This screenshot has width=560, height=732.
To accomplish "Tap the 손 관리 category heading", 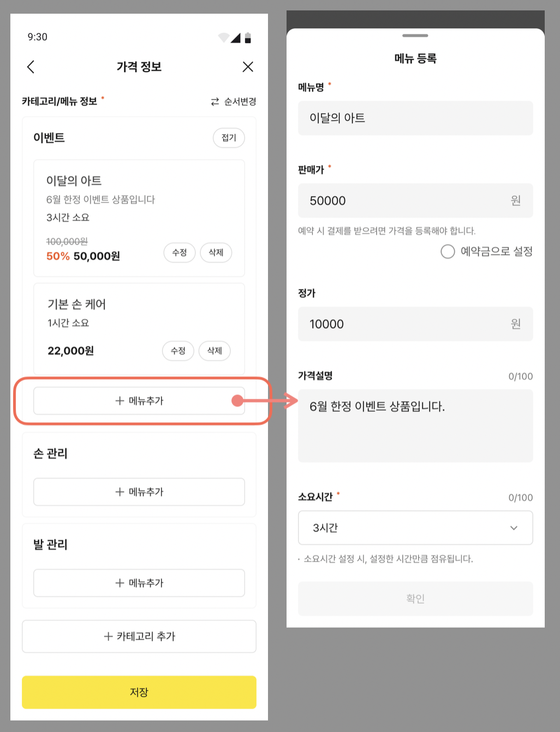I will point(50,453).
